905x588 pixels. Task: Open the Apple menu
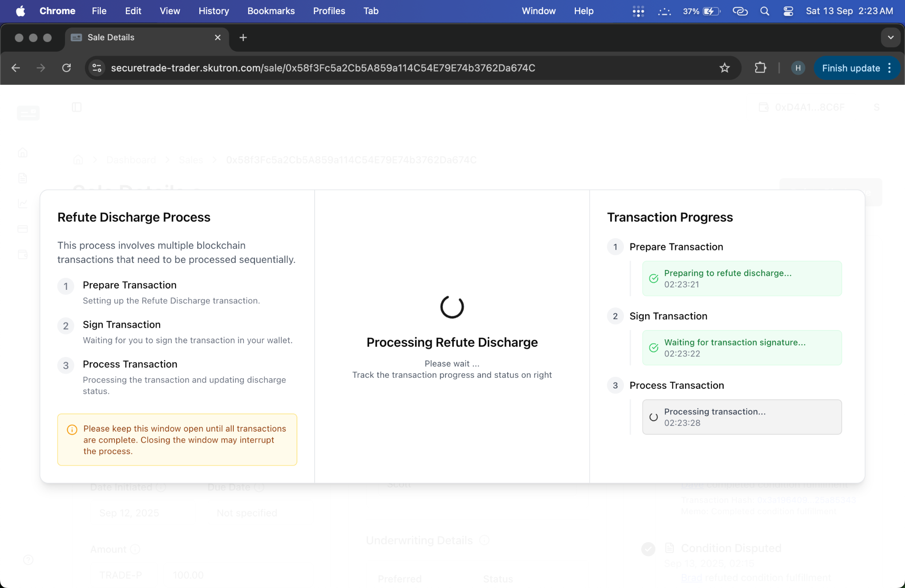tap(20, 11)
